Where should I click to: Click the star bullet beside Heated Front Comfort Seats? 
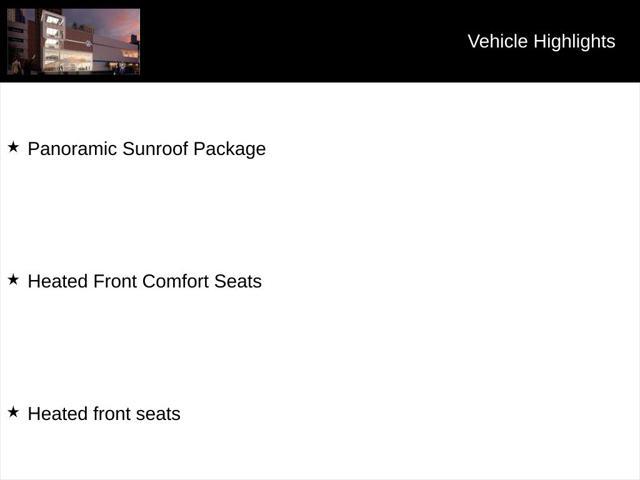pyautogui.click(x=13, y=280)
